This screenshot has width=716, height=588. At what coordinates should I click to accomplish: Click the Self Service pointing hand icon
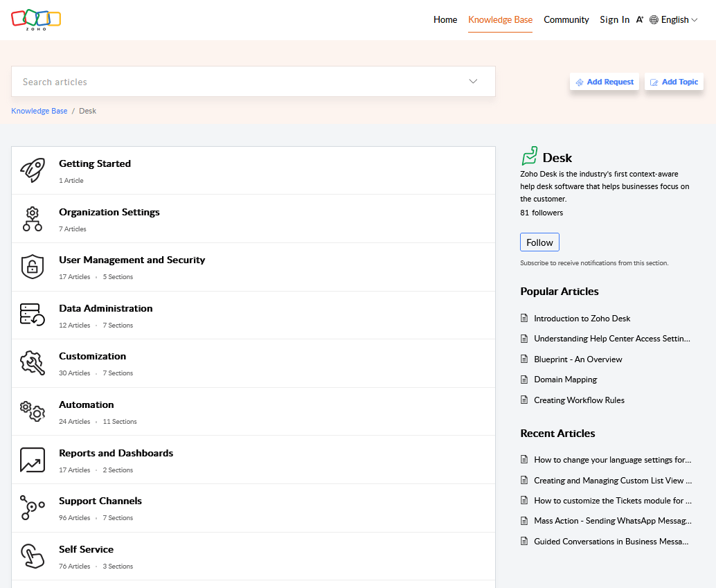tap(33, 556)
